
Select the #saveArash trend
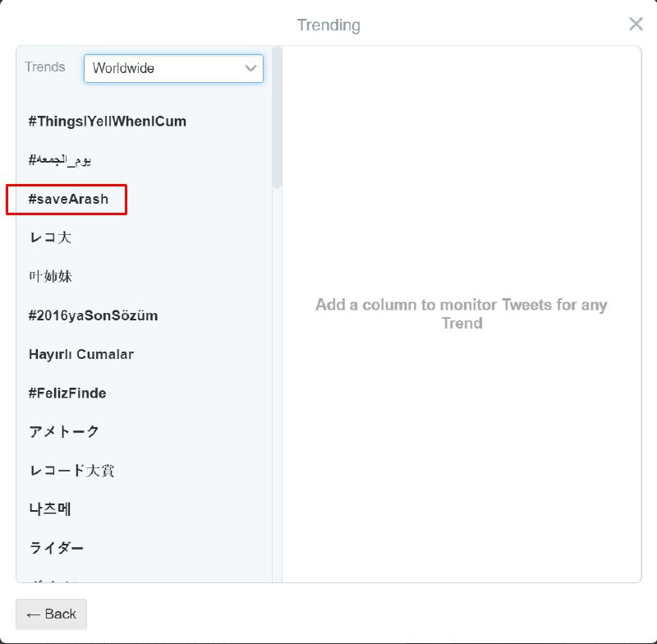68,200
